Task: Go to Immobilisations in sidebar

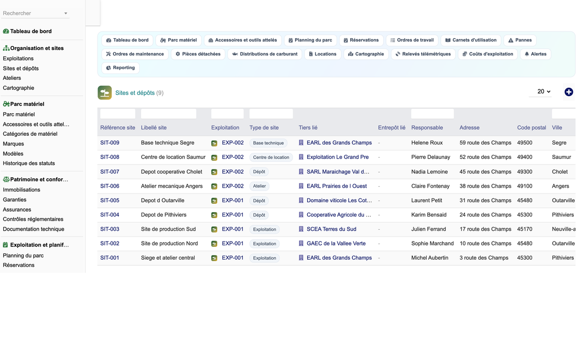Action: click(x=22, y=190)
